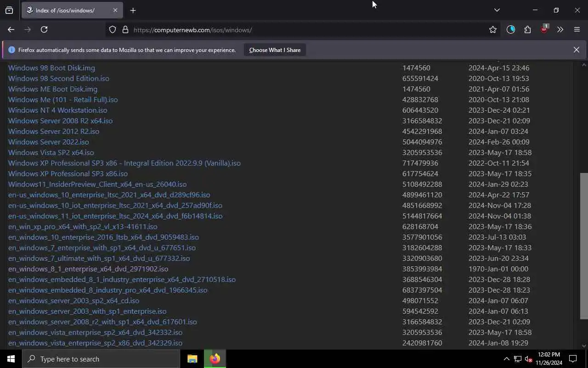Open the blue circular toolbar extension icon
588x368 pixels.
(511, 29)
